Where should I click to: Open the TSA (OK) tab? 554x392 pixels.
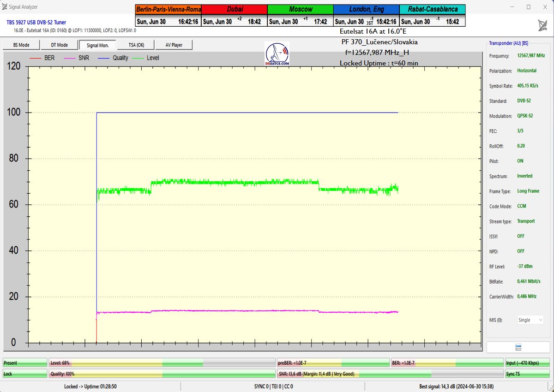pos(136,45)
